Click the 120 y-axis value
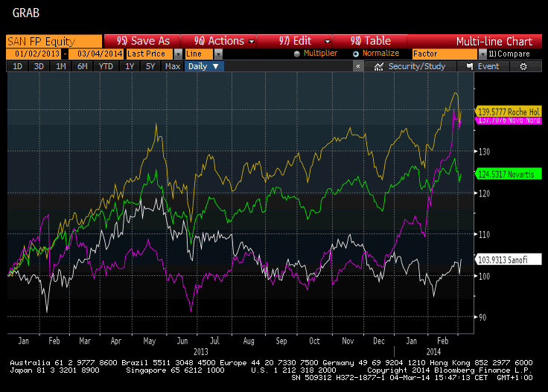 click(x=485, y=193)
